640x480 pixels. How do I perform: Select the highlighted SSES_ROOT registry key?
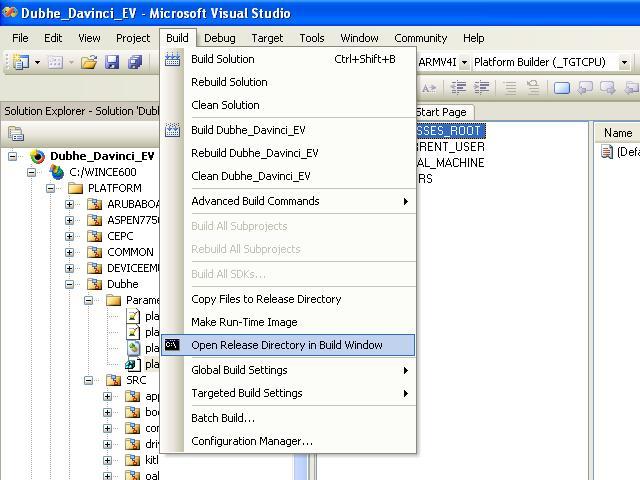point(450,131)
